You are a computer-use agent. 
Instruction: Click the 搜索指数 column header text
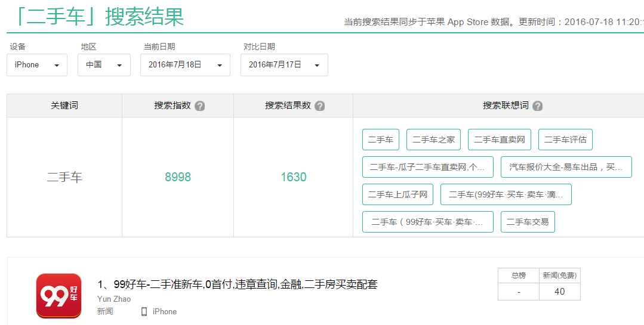click(172, 106)
